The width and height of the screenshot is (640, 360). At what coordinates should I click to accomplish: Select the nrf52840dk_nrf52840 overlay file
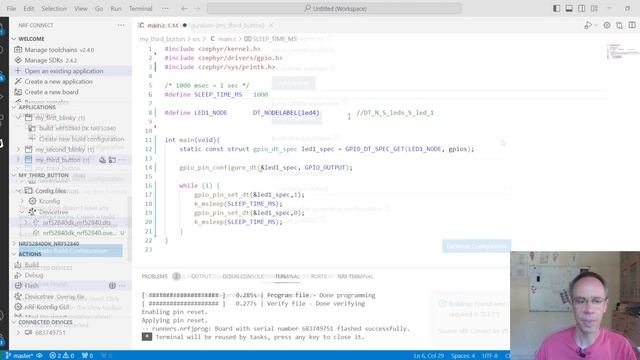coord(80,233)
